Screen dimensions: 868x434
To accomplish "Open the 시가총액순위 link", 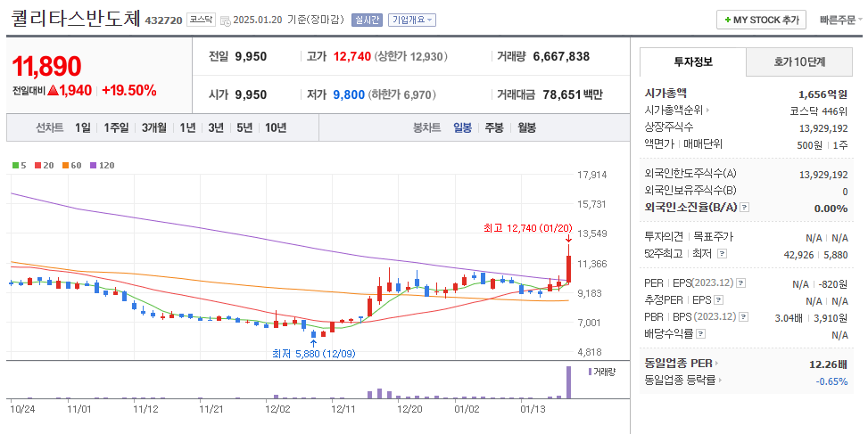I will [x=677, y=111].
